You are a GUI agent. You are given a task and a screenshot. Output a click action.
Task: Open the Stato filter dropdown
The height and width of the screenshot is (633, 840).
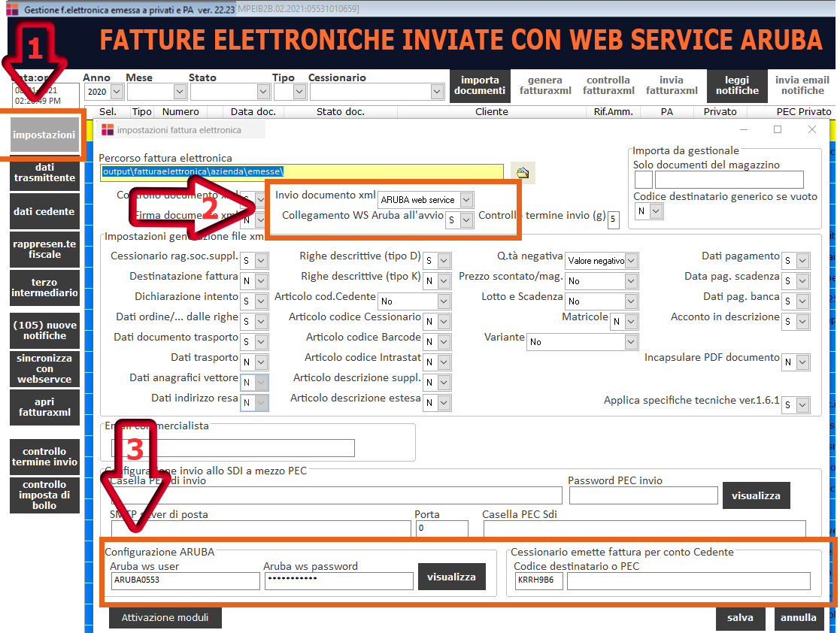(x=263, y=92)
